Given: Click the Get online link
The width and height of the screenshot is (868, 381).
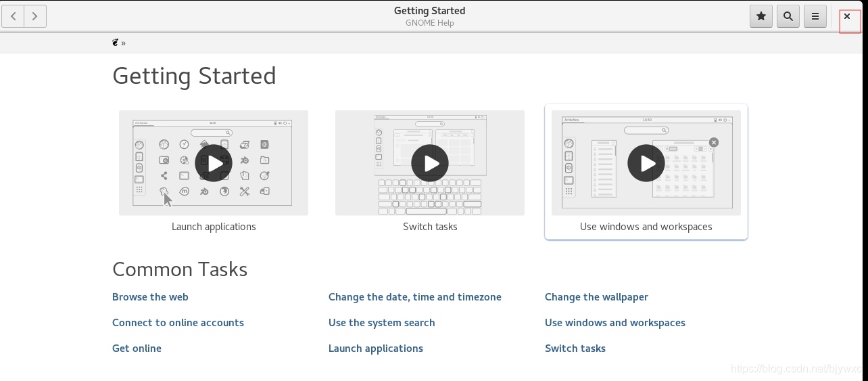Looking at the screenshot, I should pos(137,349).
